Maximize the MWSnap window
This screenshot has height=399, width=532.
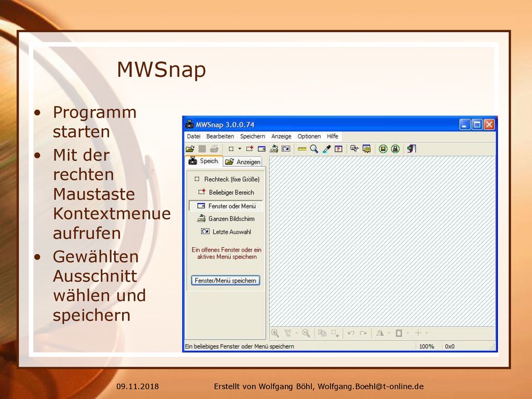pyautogui.click(x=477, y=125)
